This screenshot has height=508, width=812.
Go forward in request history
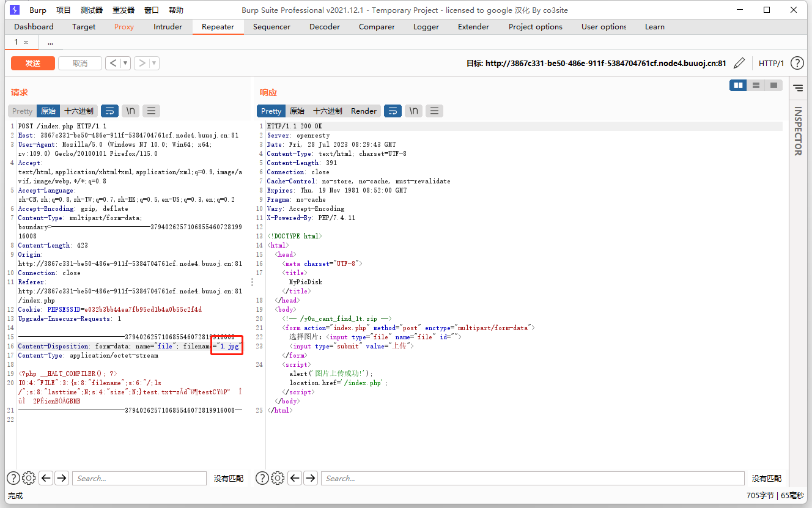tap(141, 63)
